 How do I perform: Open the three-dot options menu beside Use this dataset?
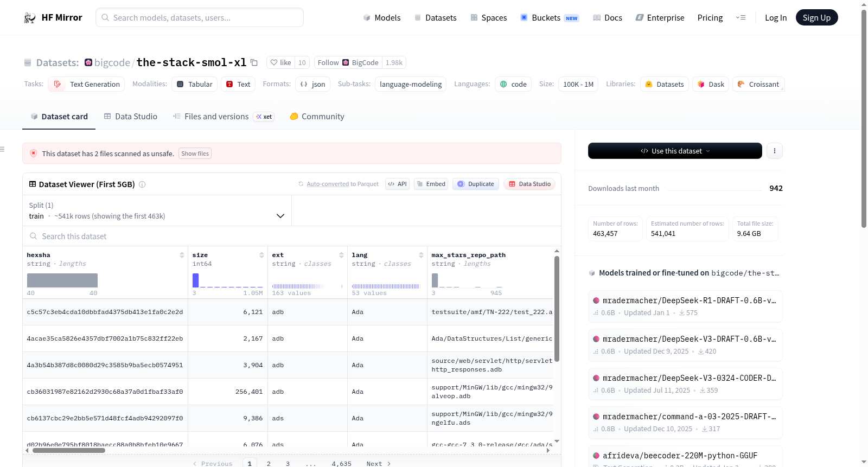(775, 151)
